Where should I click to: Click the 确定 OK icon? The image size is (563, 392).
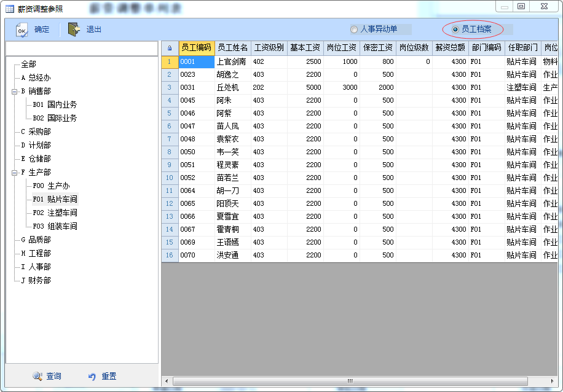[x=22, y=29]
